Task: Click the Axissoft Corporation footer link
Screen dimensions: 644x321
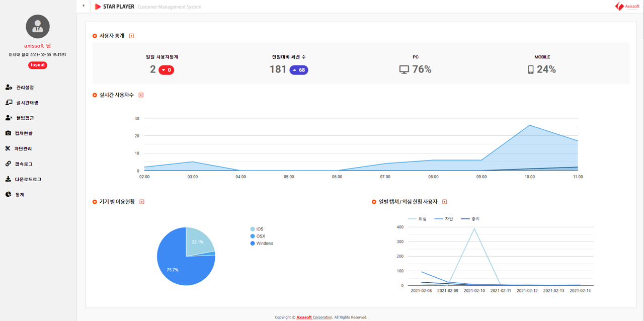Action: click(314, 317)
